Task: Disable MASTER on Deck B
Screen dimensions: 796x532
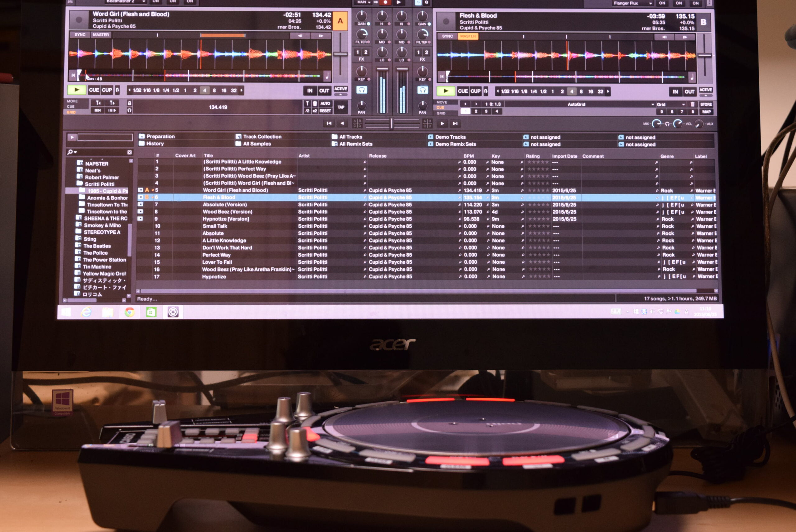Action: [468, 36]
